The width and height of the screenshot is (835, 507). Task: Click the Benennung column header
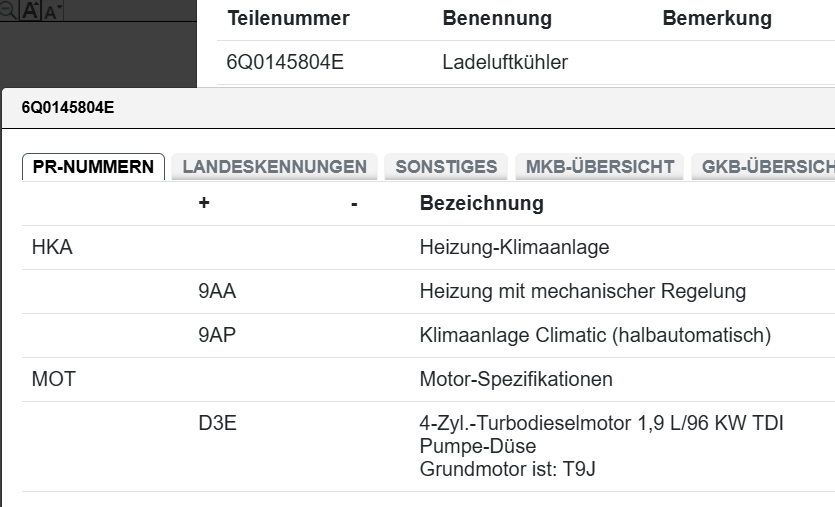pyautogui.click(x=497, y=19)
